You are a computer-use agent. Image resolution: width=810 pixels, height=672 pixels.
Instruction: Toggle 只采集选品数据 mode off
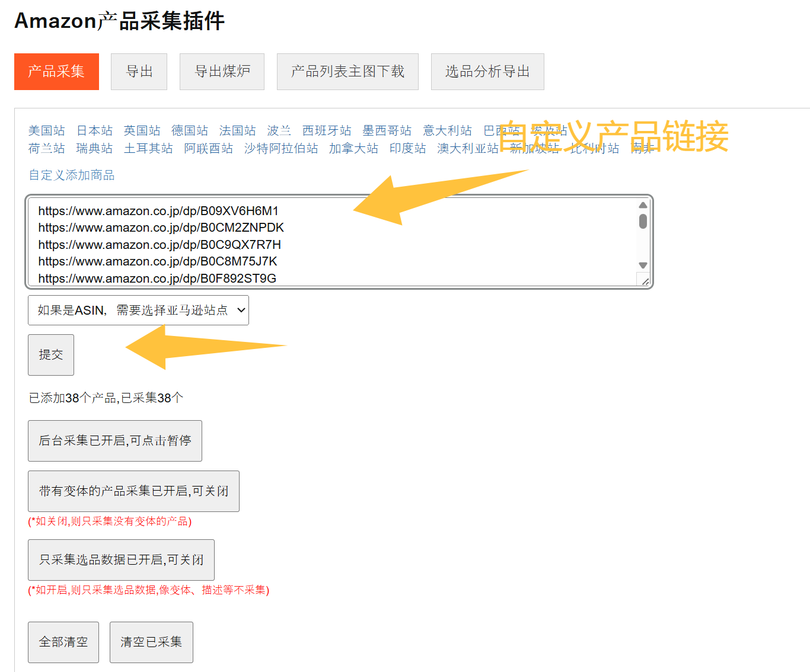[x=121, y=559]
